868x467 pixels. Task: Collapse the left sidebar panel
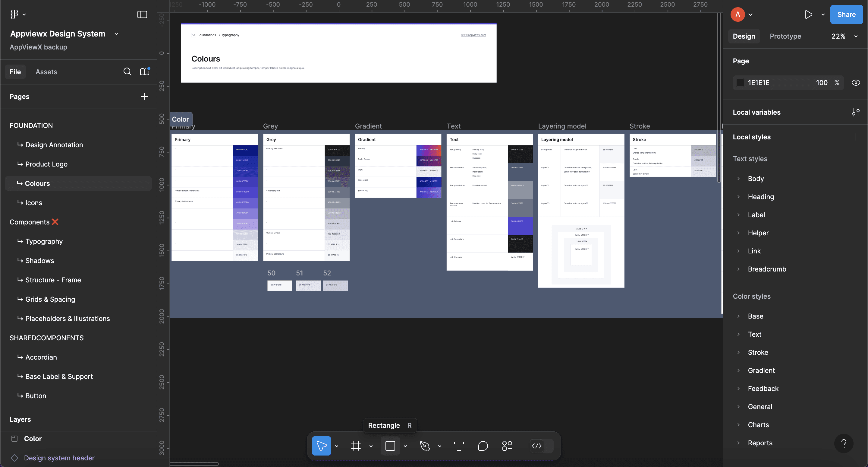pyautogui.click(x=142, y=14)
